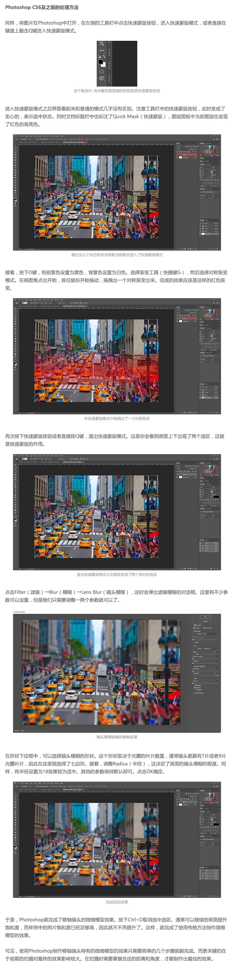Click the Threshold slider handle
This screenshot has width=234, height=980.
tap(218, 676)
